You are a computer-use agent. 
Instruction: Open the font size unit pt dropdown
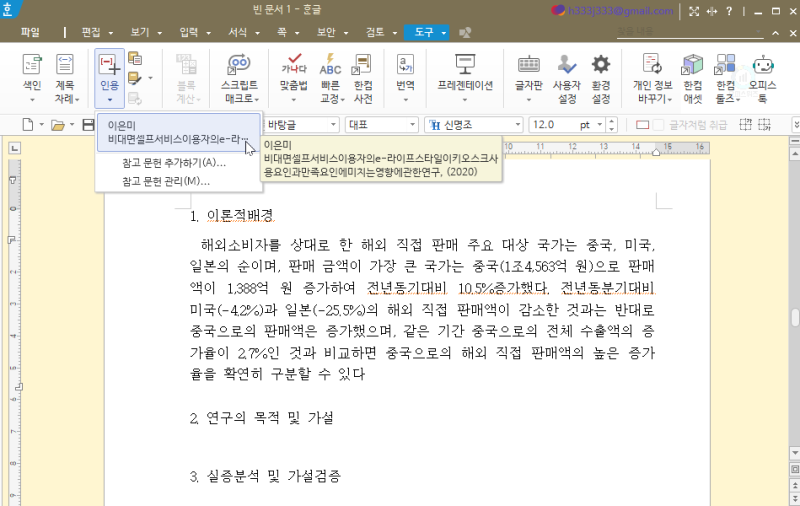click(600, 124)
